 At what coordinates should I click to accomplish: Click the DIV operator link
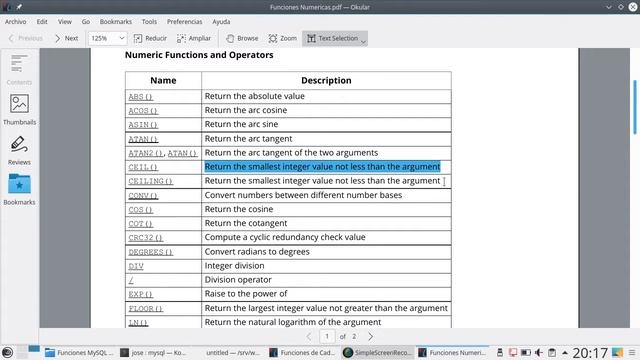point(136,266)
